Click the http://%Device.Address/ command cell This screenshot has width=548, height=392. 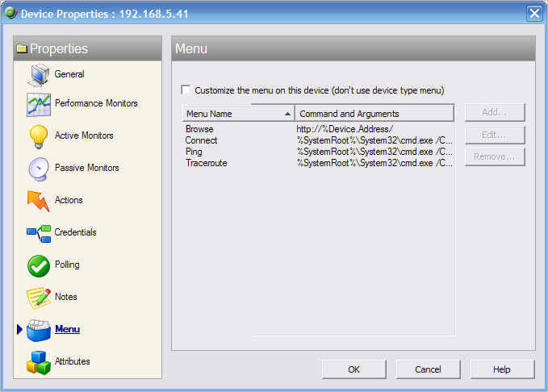click(x=345, y=129)
